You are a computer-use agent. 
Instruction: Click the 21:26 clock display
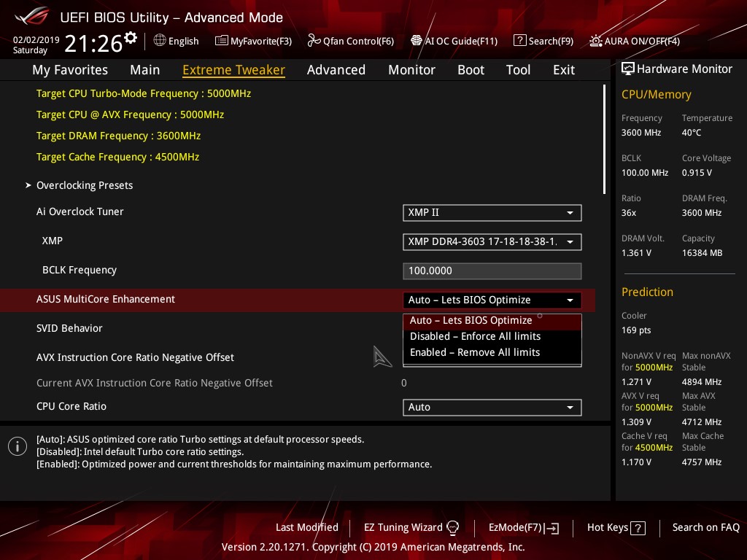pyautogui.click(x=93, y=43)
